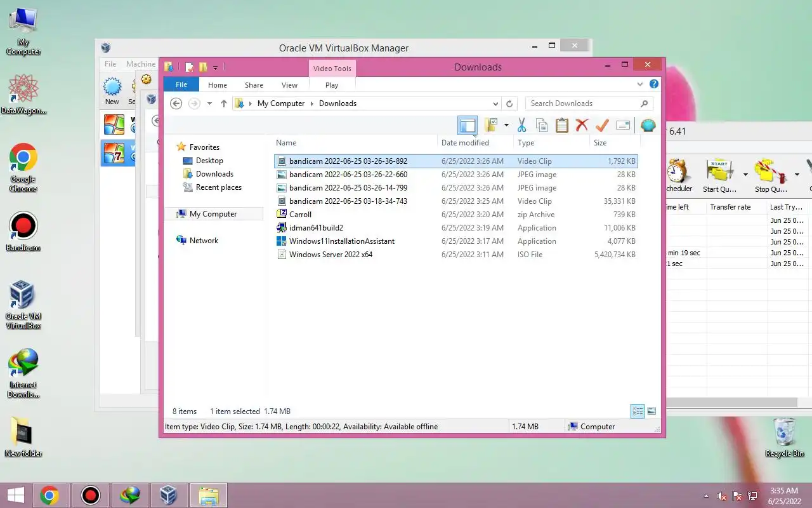Image resolution: width=812 pixels, height=508 pixels.
Task: Open the recent locations dropdown arrow
Action: 209,104
